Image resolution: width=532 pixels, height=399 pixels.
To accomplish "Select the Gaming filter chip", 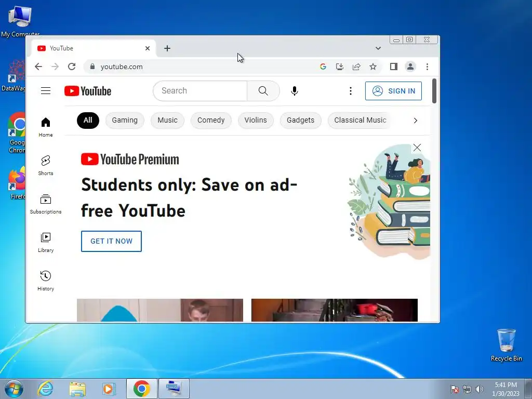I will pos(125,121).
